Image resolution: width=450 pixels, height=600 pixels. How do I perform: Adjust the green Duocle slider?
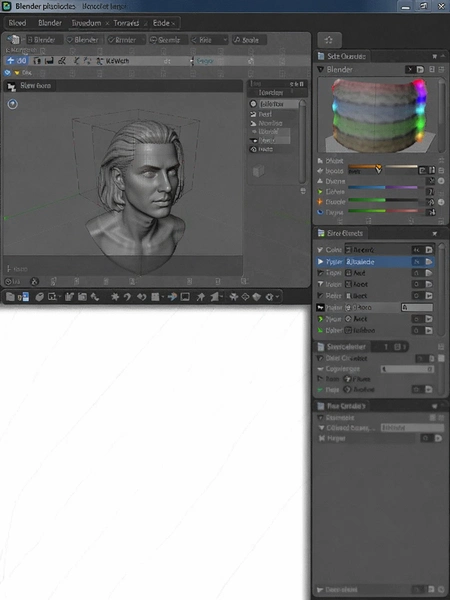pos(383,200)
